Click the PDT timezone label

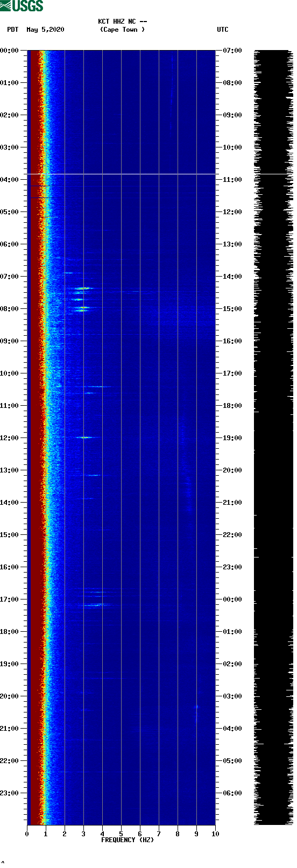[13, 30]
